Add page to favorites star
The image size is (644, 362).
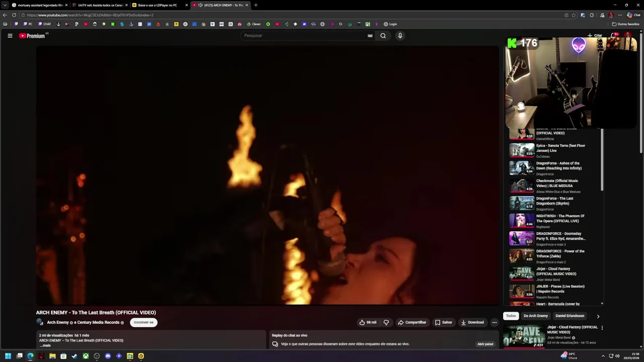click(574, 15)
